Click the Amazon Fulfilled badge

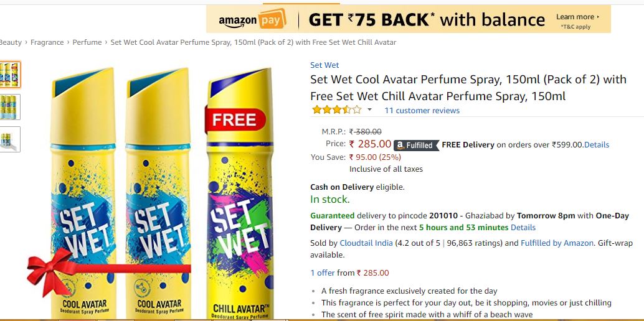pos(415,145)
